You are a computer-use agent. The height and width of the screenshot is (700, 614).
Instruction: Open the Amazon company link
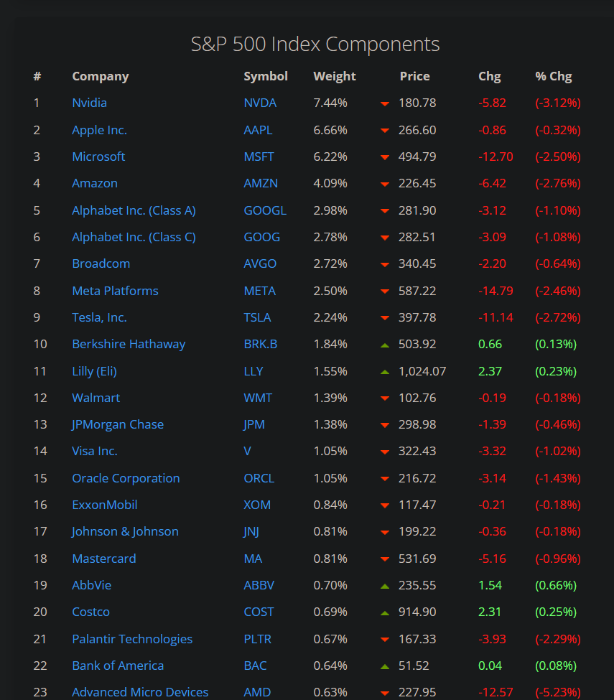click(95, 184)
